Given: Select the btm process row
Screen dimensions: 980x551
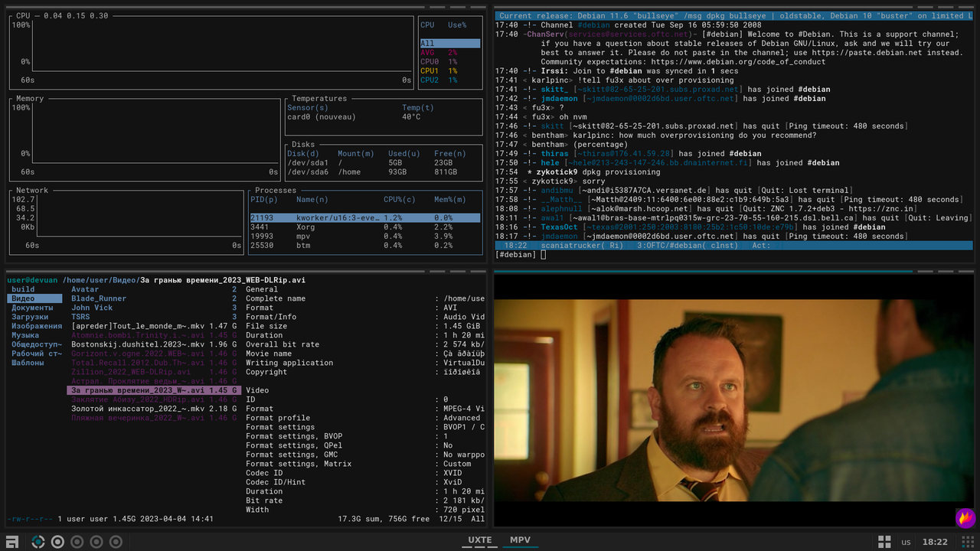Looking at the screenshot, I should click(x=365, y=246).
